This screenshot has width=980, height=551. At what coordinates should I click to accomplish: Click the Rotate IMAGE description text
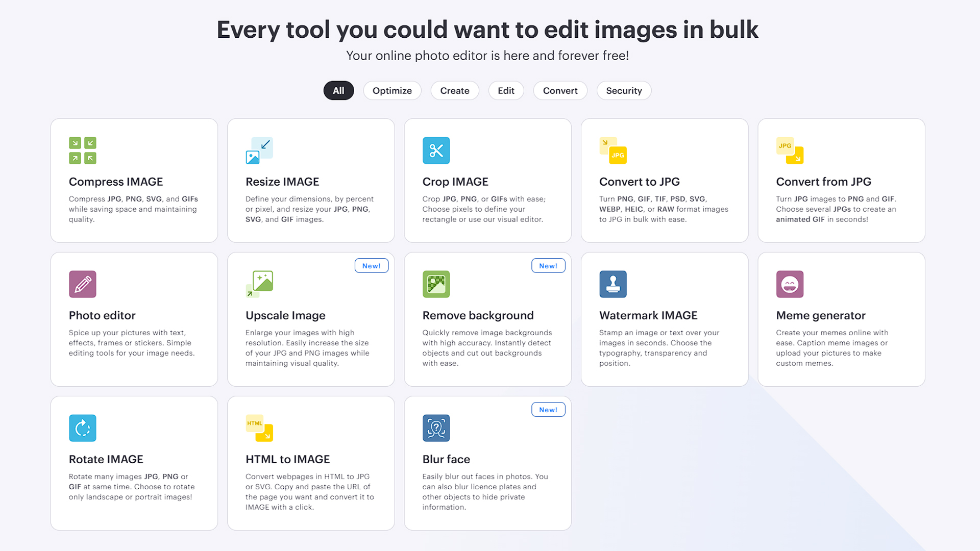(132, 487)
